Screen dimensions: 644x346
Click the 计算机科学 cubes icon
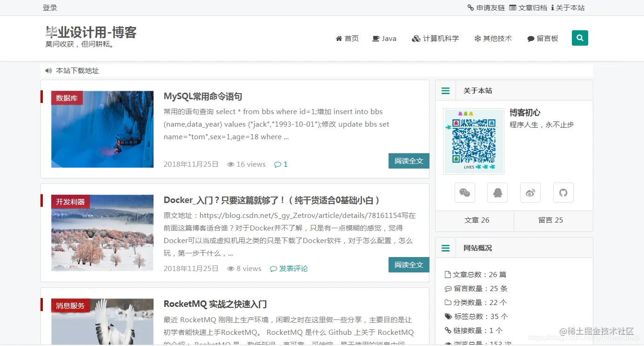tap(416, 39)
